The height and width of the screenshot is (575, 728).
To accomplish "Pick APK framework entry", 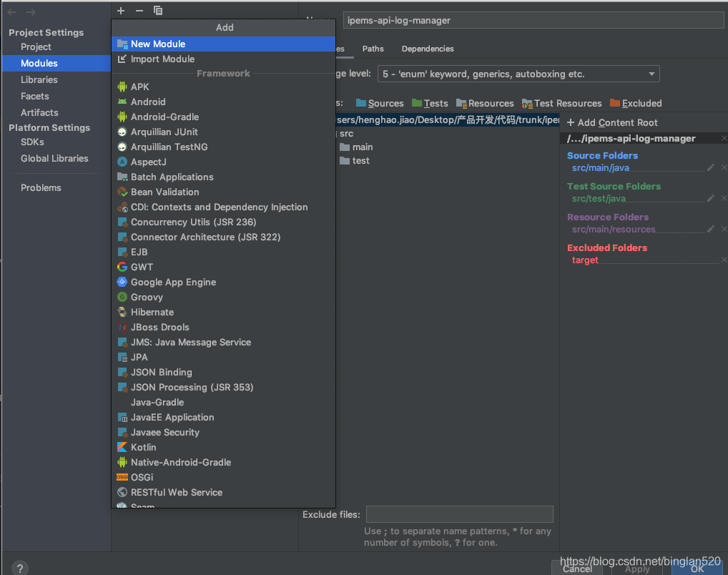I will (x=223, y=87).
